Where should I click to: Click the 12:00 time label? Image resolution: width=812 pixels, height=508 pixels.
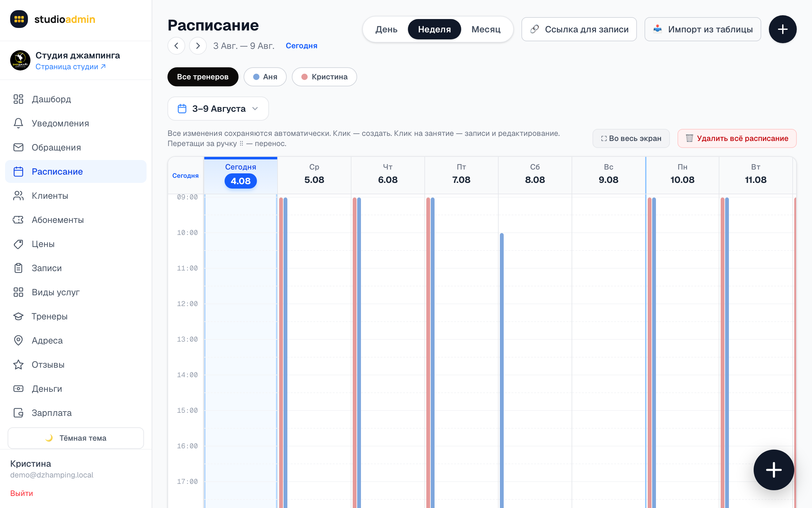(x=187, y=304)
